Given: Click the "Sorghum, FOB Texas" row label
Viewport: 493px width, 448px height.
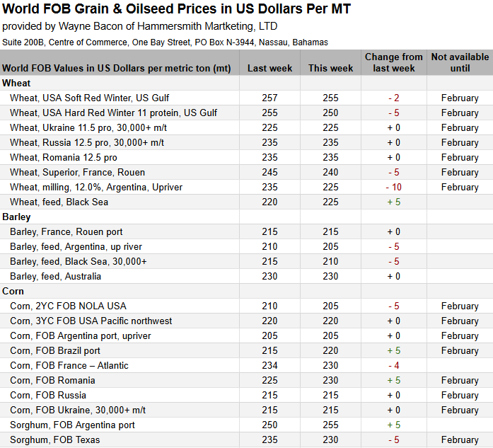Looking at the screenshot, I should coord(55,440).
